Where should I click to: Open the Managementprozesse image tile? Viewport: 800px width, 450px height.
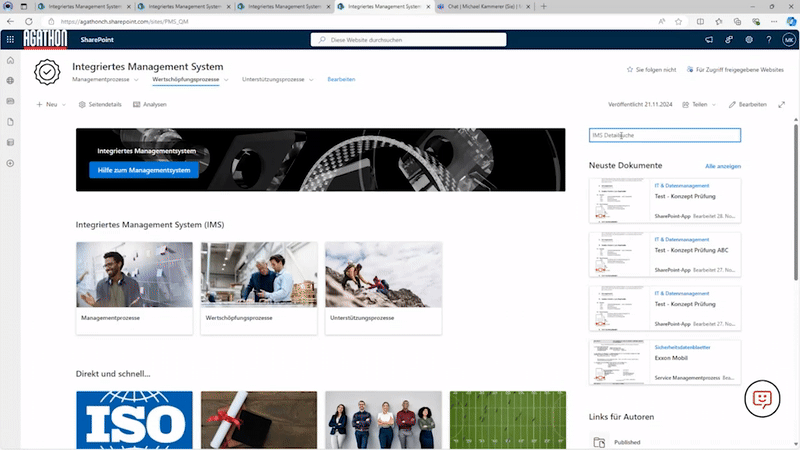pos(134,287)
